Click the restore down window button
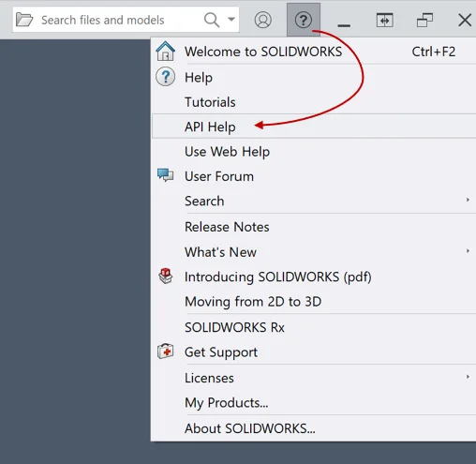Viewport: 476px width, 464px height. tap(424, 20)
